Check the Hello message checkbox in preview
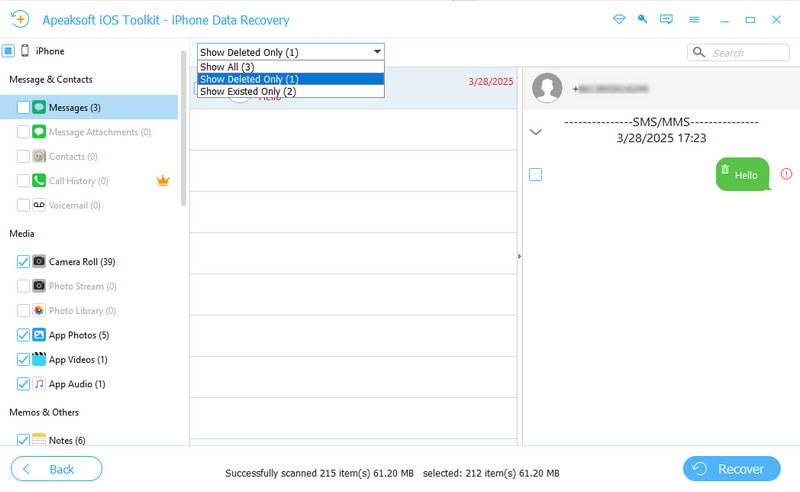Screen dimensions: 800x492 click(x=535, y=175)
